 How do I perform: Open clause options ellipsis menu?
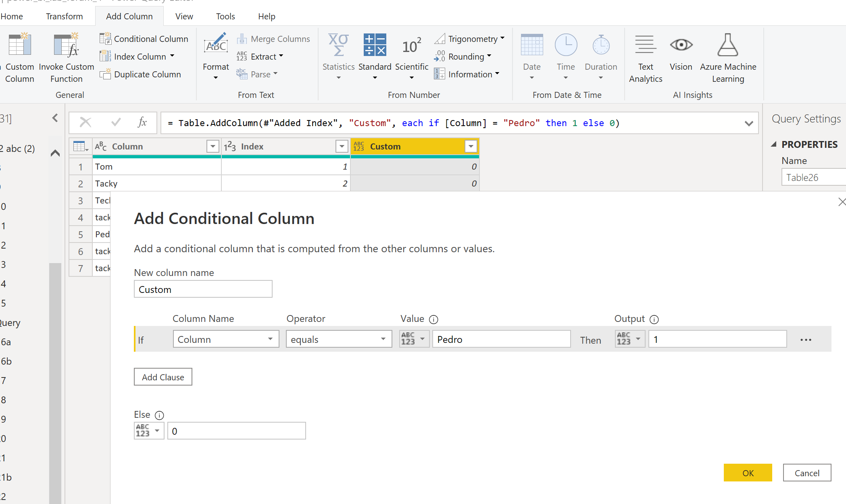[806, 340]
